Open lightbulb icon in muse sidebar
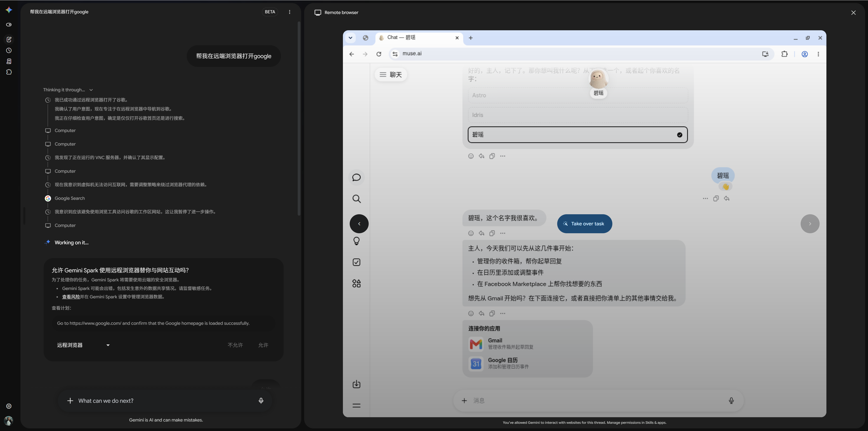Screen dimensions: 868x431 [x=356, y=241]
